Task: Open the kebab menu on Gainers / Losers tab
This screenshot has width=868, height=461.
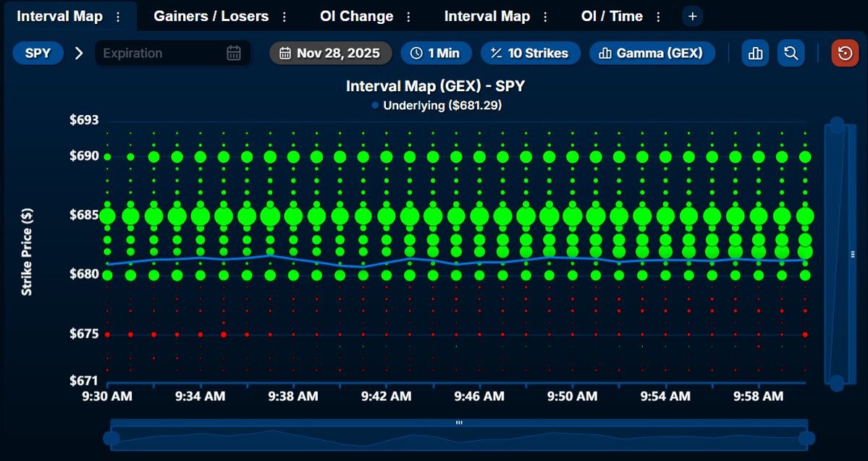Action: coord(283,15)
